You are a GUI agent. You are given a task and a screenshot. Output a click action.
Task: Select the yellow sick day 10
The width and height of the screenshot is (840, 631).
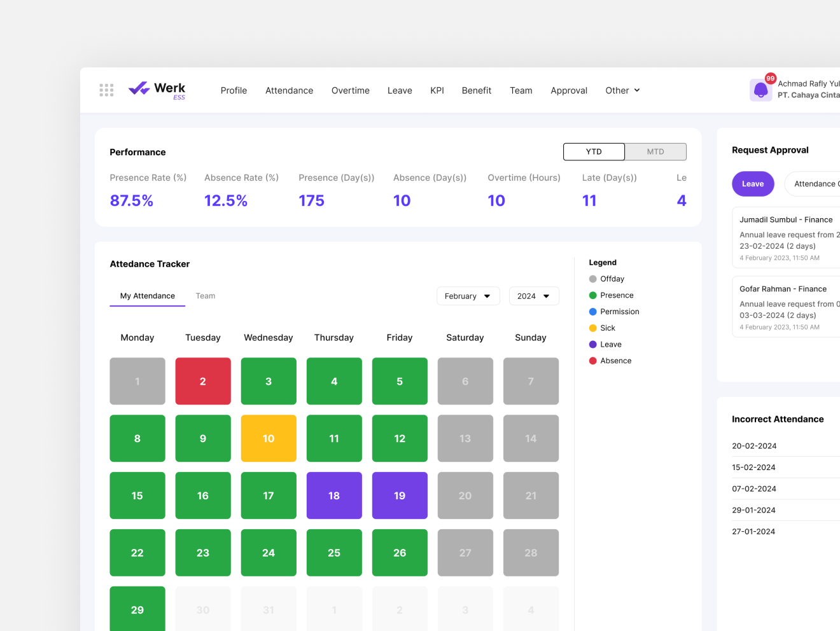[269, 438]
